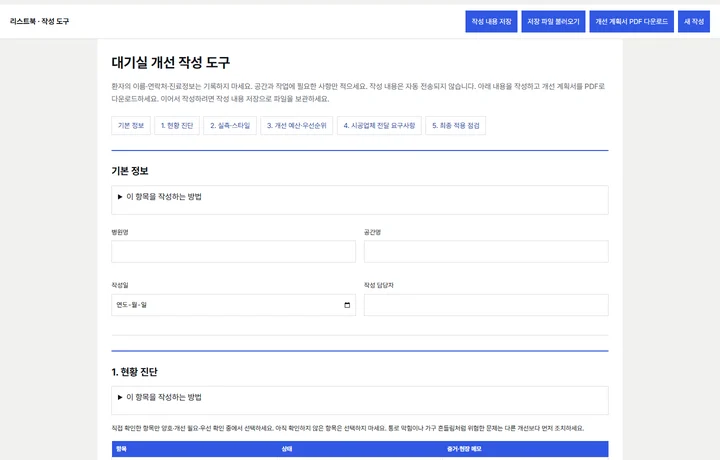
Task: Focus the 작성 담당자 input field
Action: (486, 305)
